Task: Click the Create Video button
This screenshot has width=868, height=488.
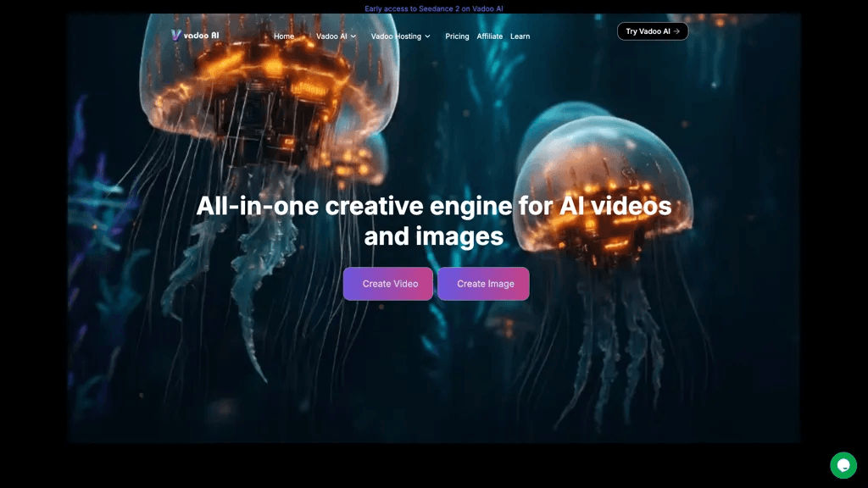Action: click(x=388, y=284)
